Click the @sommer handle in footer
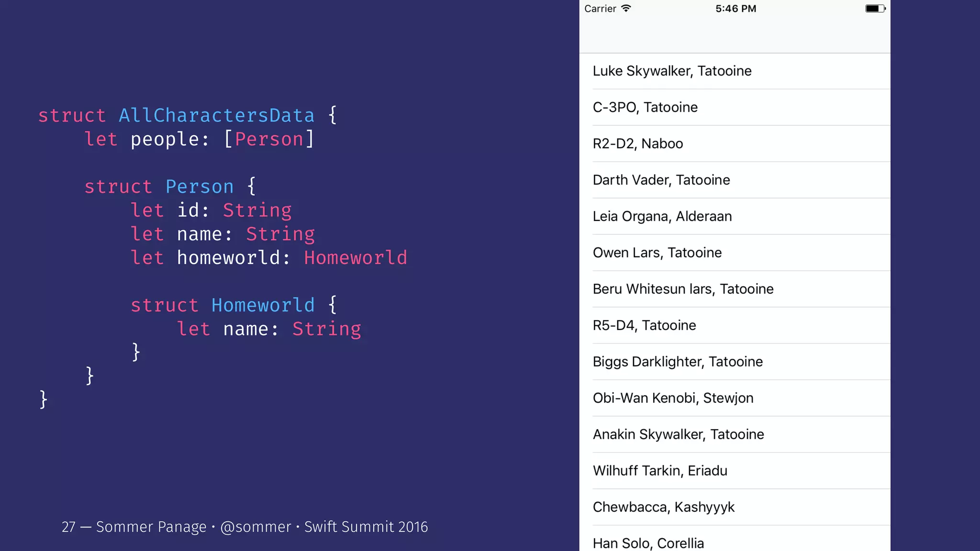The height and width of the screenshot is (551, 980). coord(256,527)
